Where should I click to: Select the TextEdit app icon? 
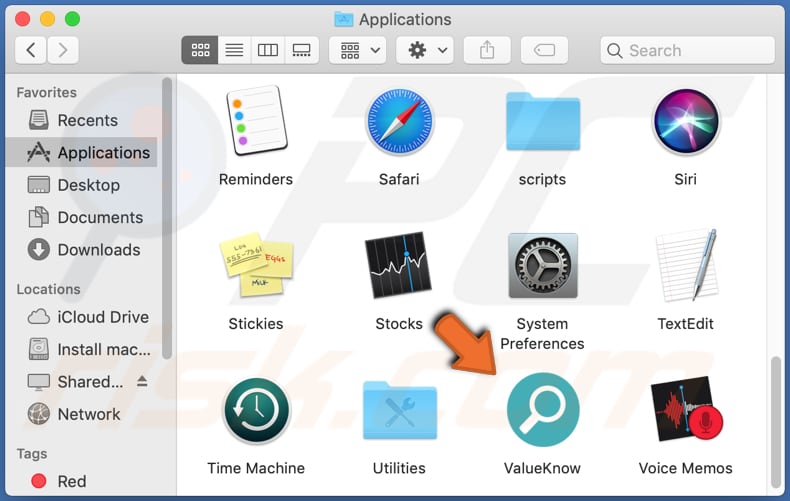pyautogui.click(x=686, y=265)
